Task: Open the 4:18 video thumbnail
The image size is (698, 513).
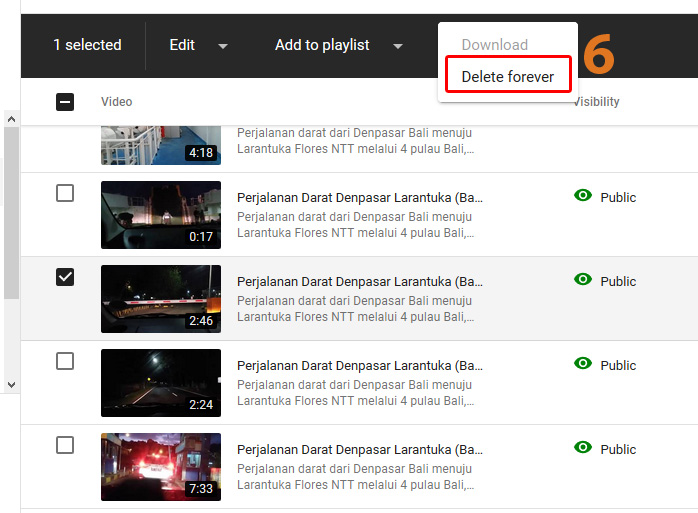Action: (161, 145)
